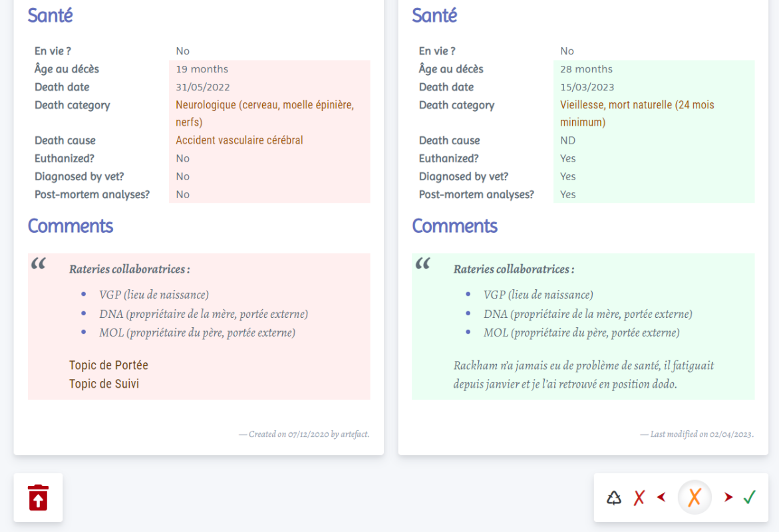This screenshot has height=532, width=779.
Task: Click the Comments heading in right card
Action: click(x=454, y=226)
